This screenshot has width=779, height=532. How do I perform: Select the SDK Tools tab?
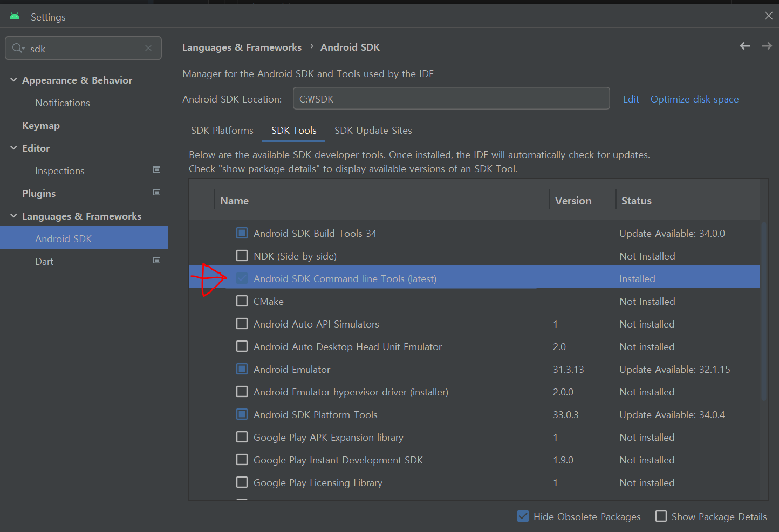(x=293, y=131)
